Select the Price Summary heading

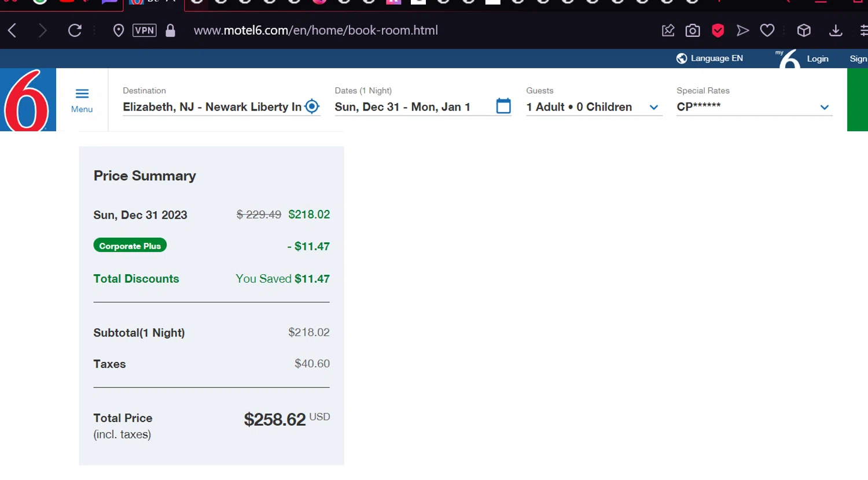[145, 176]
